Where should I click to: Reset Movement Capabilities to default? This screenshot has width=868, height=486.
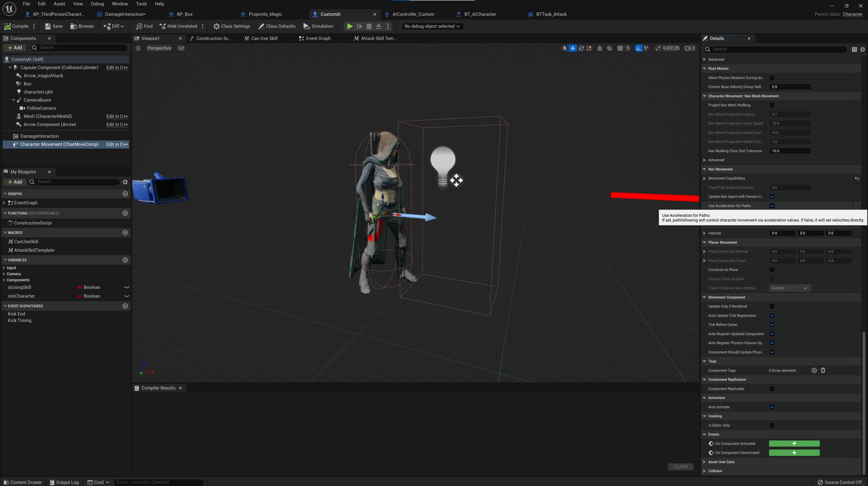pos(856,178)
